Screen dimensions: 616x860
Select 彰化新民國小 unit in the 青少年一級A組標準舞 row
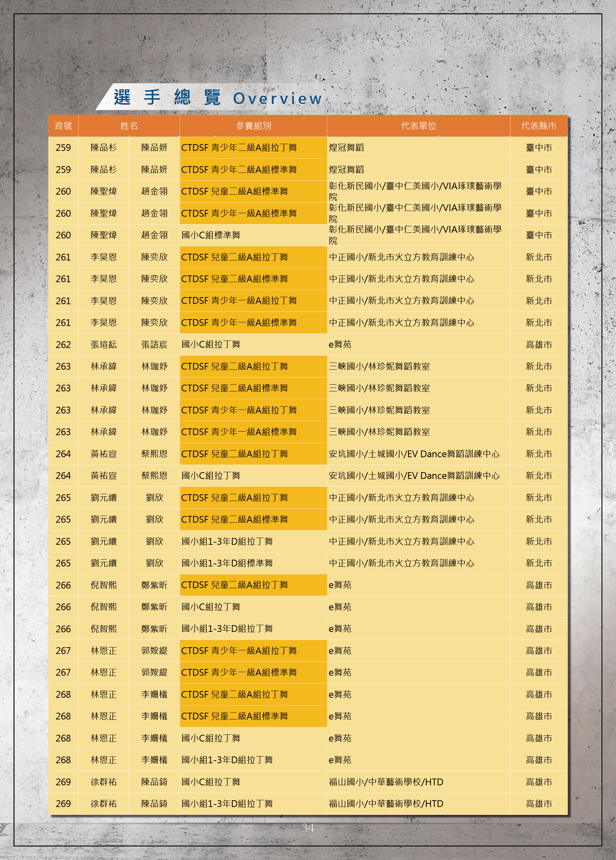click(x=415, y=213)
